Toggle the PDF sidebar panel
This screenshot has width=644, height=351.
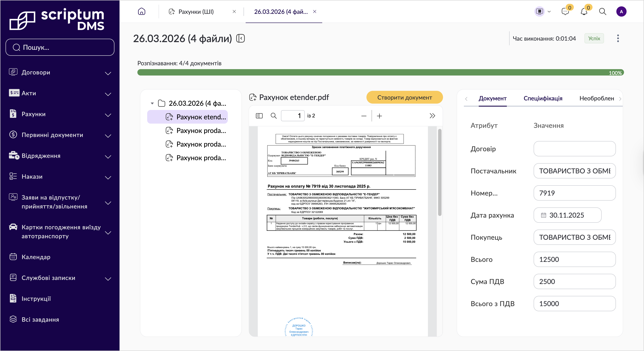[x=259, y=116]
